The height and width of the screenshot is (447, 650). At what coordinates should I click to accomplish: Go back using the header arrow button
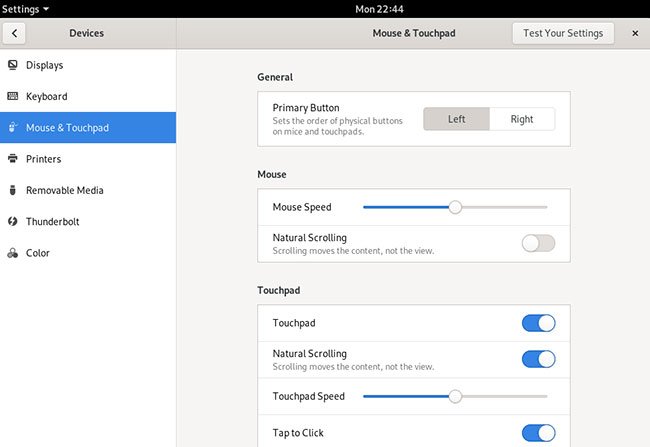point(14,33)
